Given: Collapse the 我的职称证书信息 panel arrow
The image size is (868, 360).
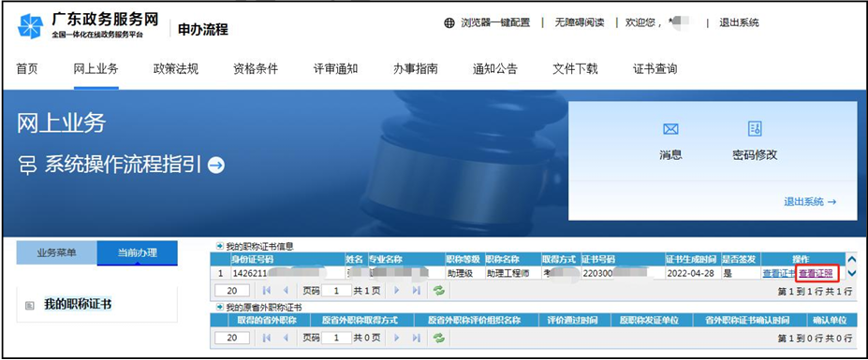Looking at the screenshot, I should pyautogui.click(x=220, y=247).
